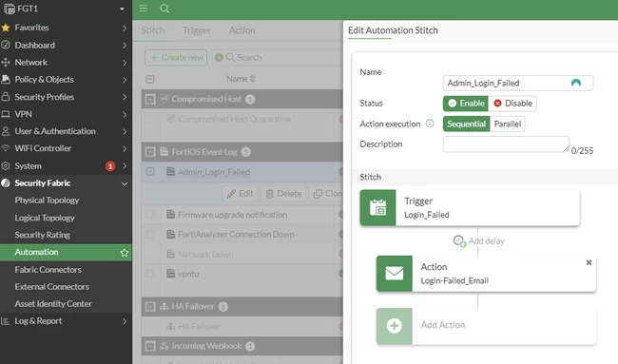The image size is (618, 364).
Task: Click the WiFi Controller signal icon
Action: pos(6,148)
